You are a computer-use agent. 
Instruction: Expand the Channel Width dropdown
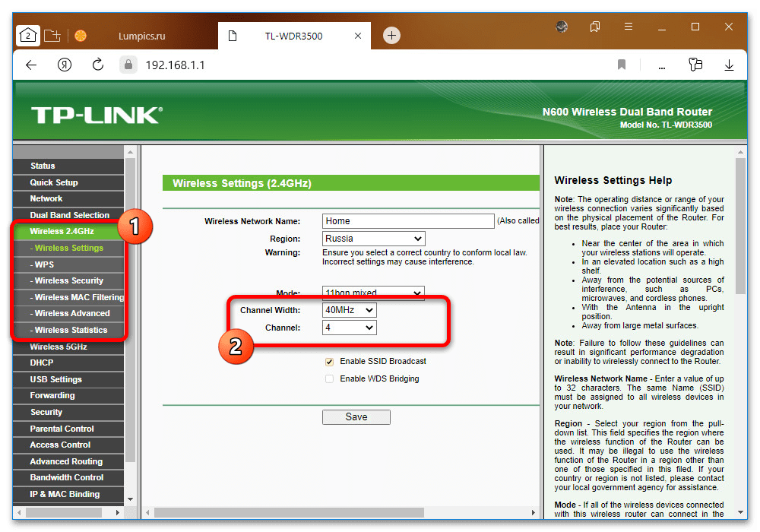(x=349, y=310)
